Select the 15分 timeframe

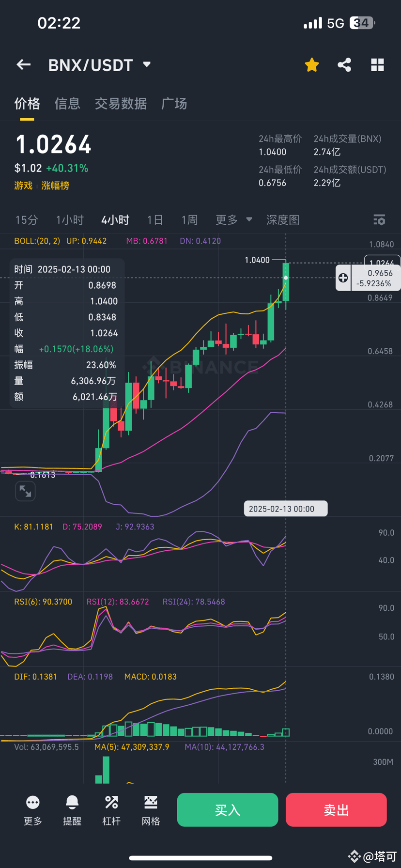tap(27, 220)
